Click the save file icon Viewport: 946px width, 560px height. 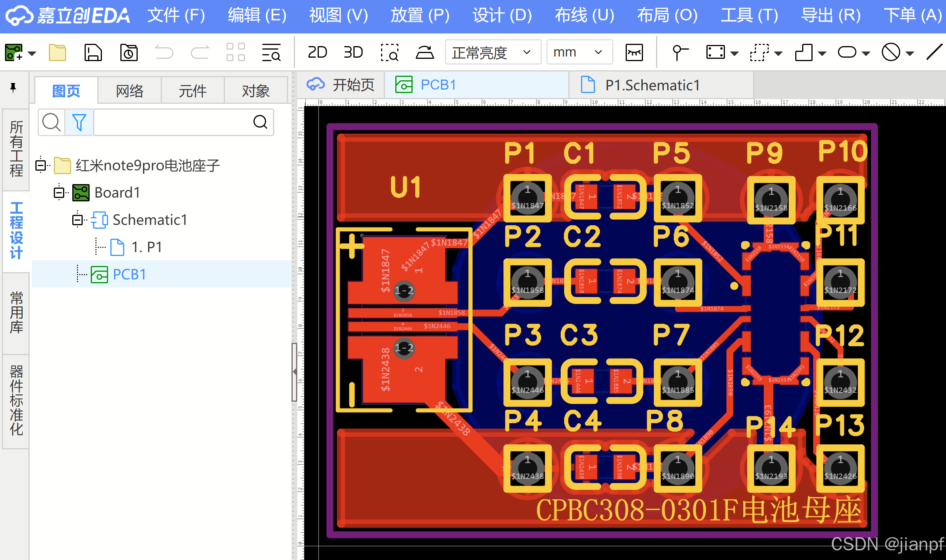point(93,52)
